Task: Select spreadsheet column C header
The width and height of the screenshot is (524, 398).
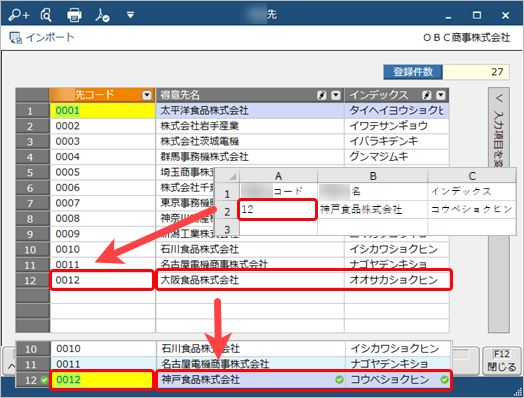Action: pyautogui.click(x=472, y=176)
